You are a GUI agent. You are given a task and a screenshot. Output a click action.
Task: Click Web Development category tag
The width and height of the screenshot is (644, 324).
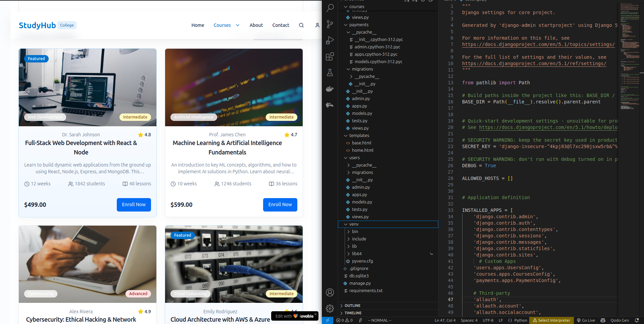(x=45, y=117)
